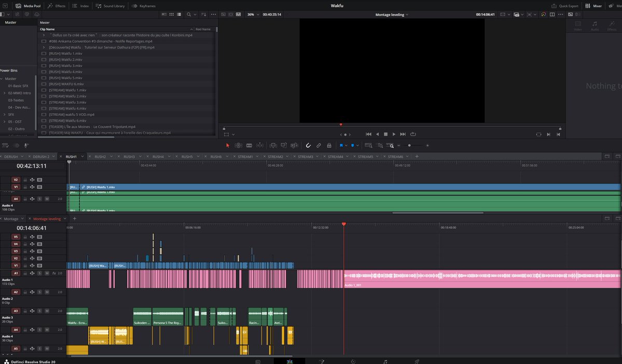622x364 pixels.
Task: Lock the V5 video track
Action: (24, 237)
